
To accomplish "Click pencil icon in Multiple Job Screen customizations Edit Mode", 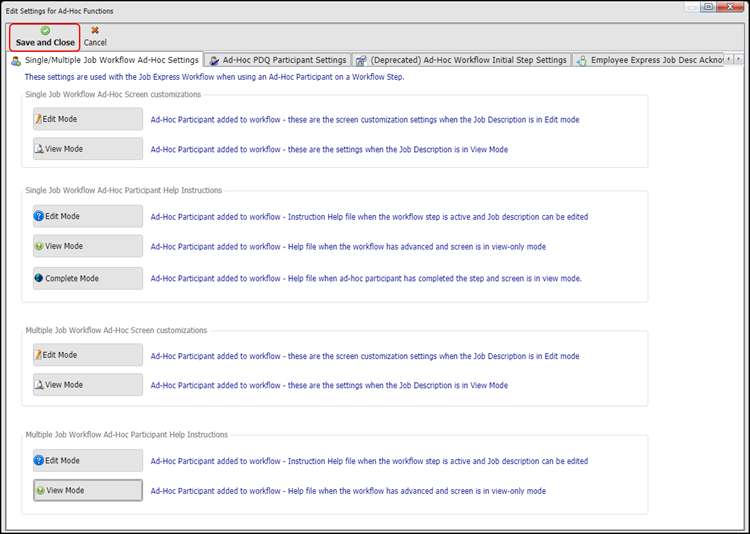I will click(38, 355).
